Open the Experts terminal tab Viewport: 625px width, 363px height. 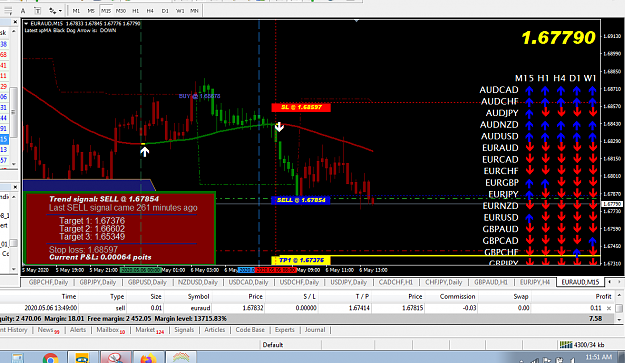click(x=284, y=330)
